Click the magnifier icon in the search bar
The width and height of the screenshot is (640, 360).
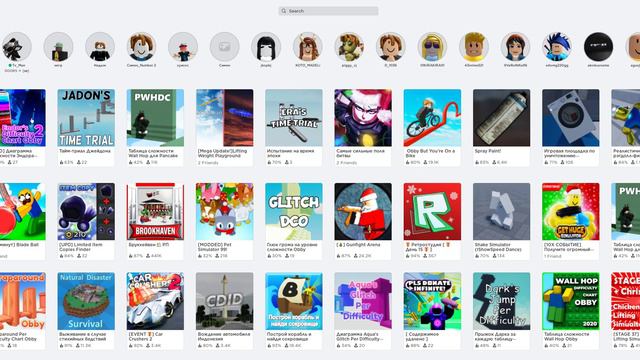tap(284, 11)
